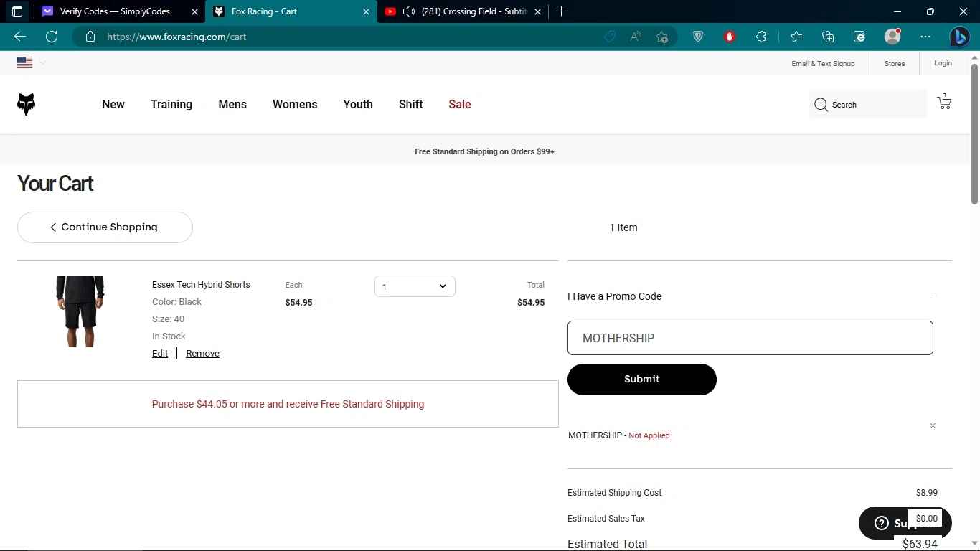The width and height of the screenshot is (980, 551).
Task: Close the Crossing Field YouTube tab
Action: click(x=537, y=11)
